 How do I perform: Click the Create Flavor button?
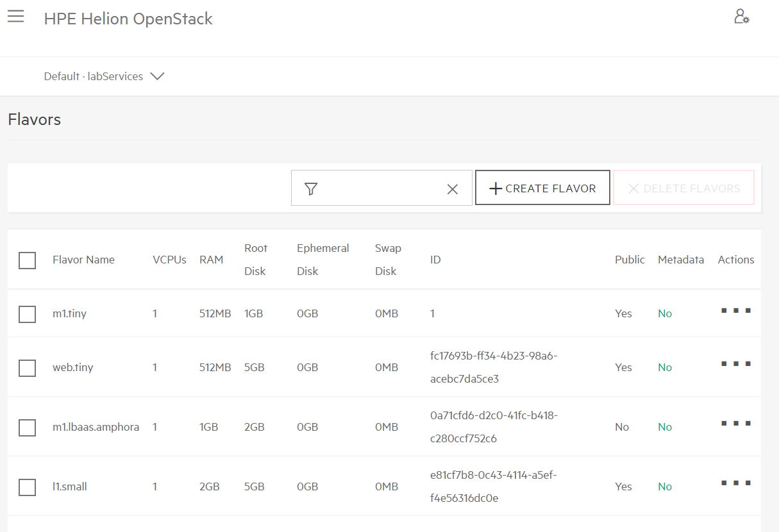(x=542, y=188)
